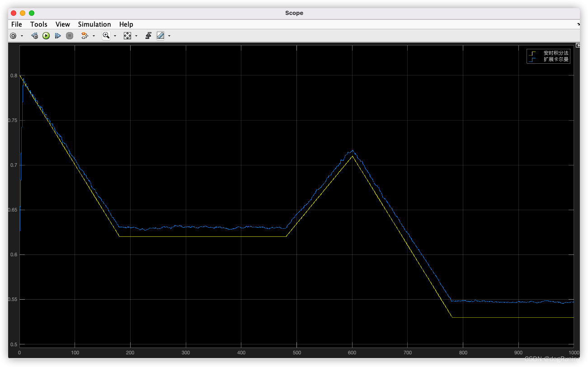Expand the axes scaling dropdown arrow
This screenshot has height=367, width=588.
click(136, 36)
